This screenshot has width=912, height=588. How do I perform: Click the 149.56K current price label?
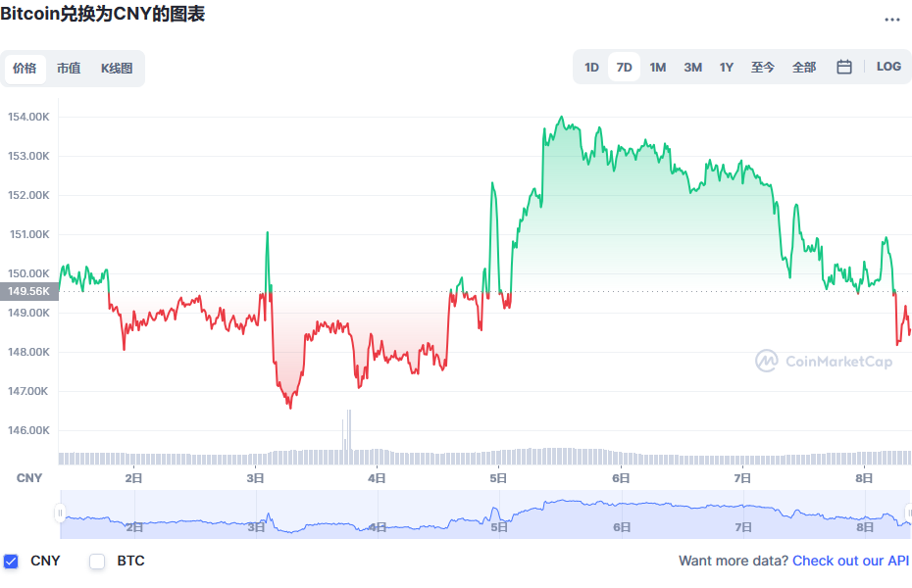tap(29, 291)
